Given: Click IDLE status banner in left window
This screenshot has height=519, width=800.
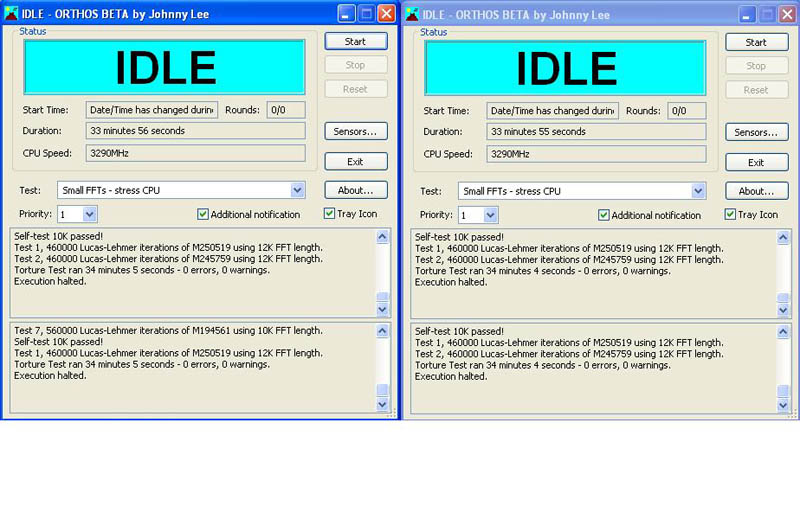Looking at the screenshot, I should (x=165, y=67).
